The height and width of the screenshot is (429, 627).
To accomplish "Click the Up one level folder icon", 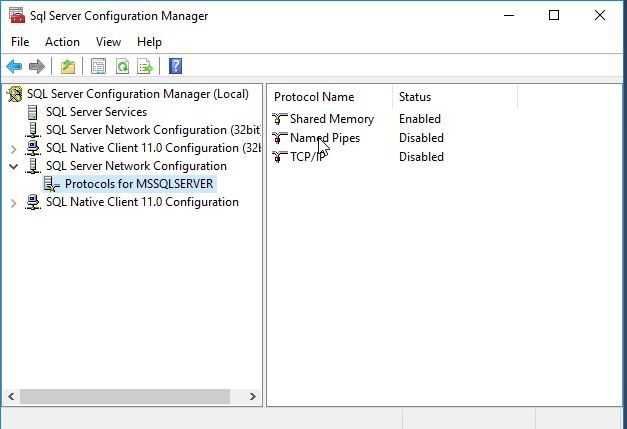I will tap(67, 67).
